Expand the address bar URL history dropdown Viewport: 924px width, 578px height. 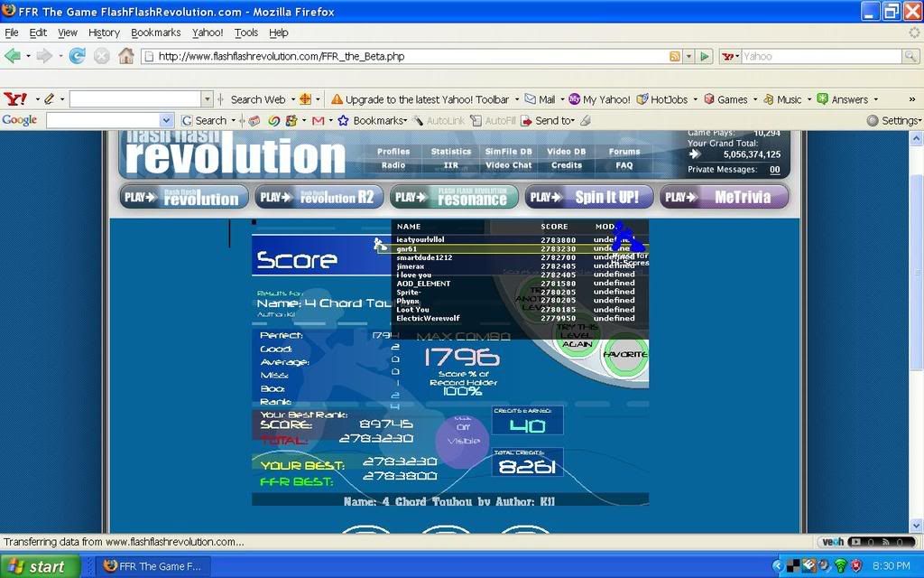(689, 56)
